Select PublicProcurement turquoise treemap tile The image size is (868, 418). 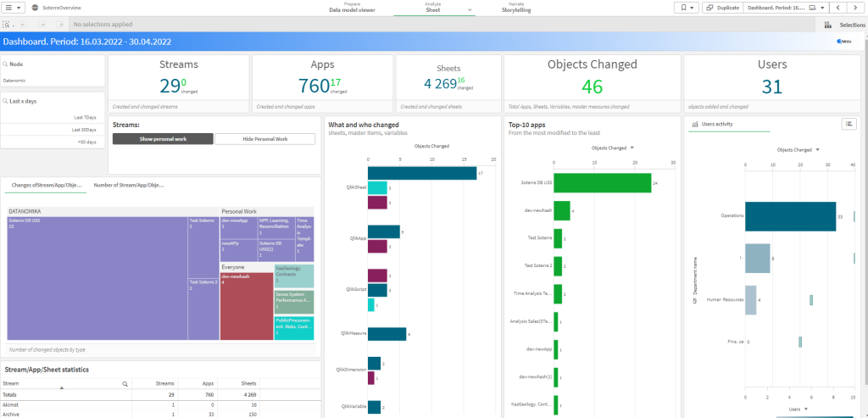coord(293,328)
